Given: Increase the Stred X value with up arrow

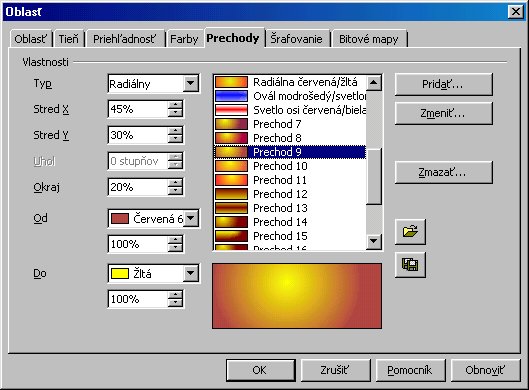Looking at the screenshot, I should click(x=175, y=105).
